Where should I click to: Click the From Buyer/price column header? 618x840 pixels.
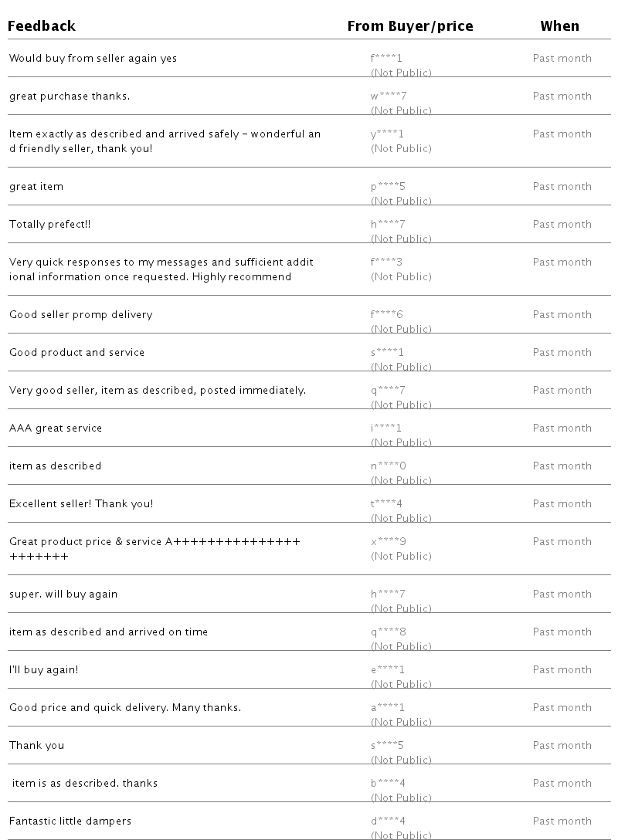(x=409, y=26)
